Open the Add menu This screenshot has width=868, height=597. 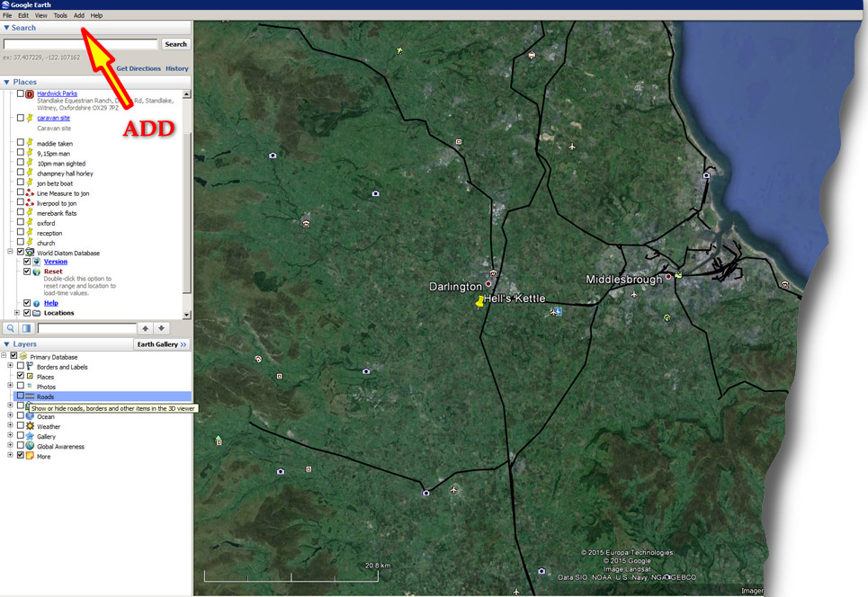pyautogui.click(x=79, y=15)
